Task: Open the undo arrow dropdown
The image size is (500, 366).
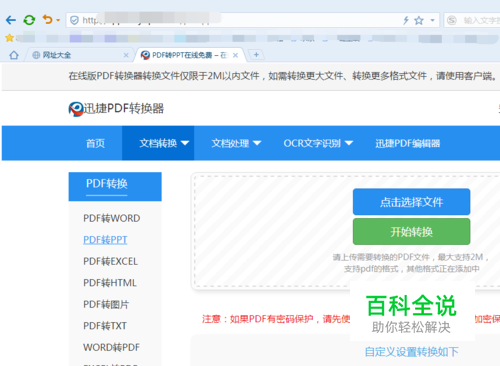Action: coord(58,20)
